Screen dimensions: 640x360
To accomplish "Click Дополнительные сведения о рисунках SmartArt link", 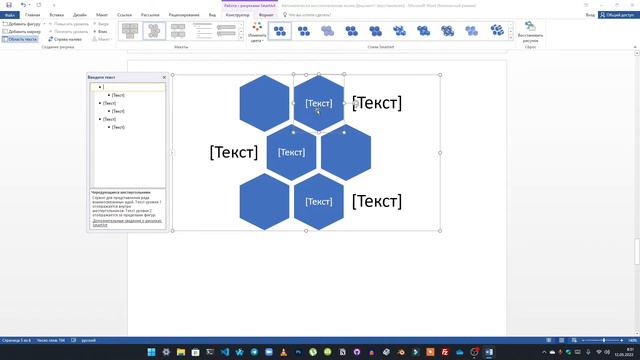I will 127,223.
